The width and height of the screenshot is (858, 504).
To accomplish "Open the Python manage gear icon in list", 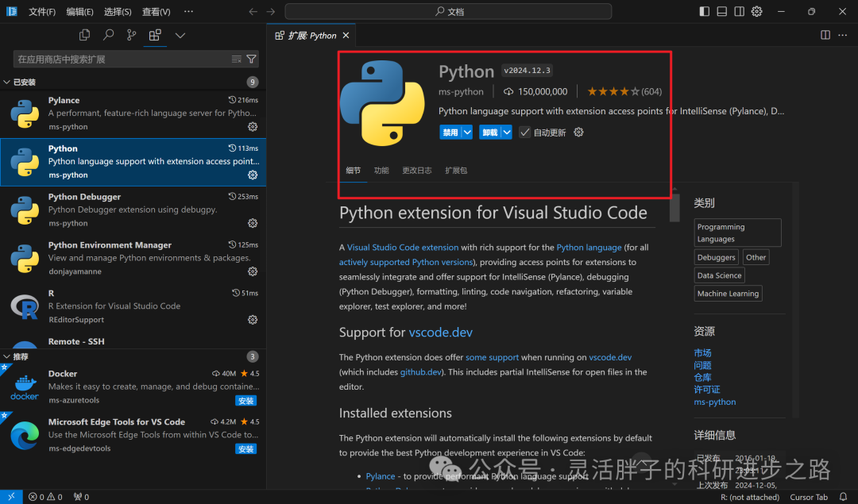I will [x=253, y=175].
